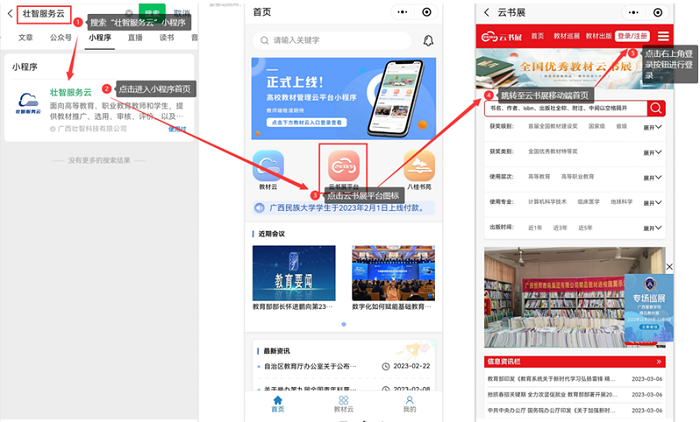Tap the 我的 bottom navigation icon
700x422 pixels.
tap(409, 403)
